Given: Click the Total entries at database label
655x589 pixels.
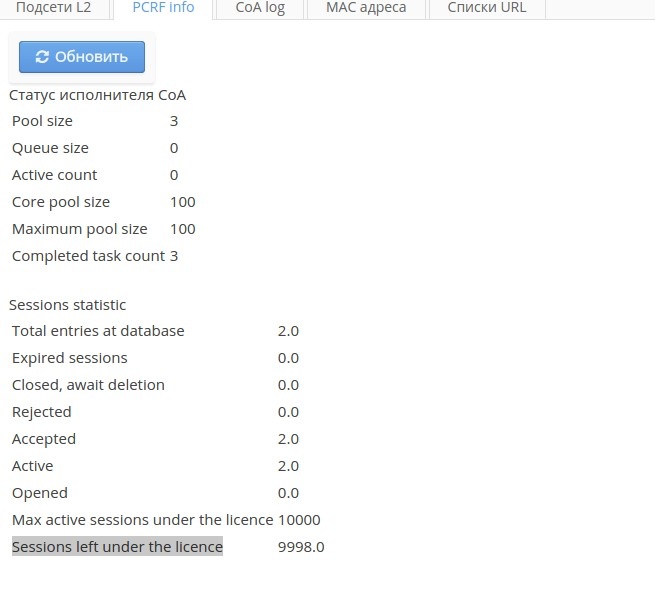Looking at the screenshot, I should (x=98, y=331).
